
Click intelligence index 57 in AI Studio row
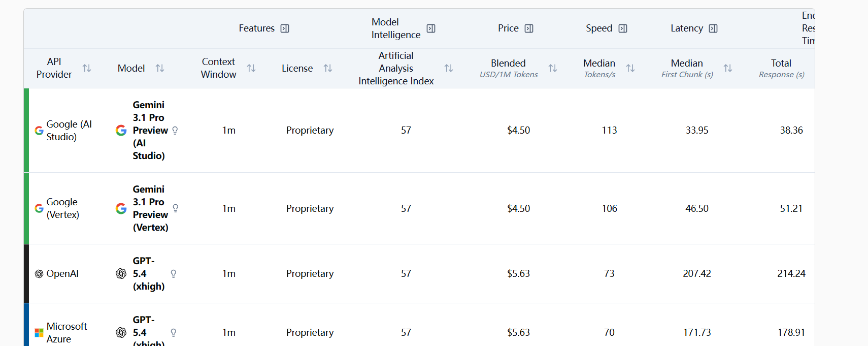[406, 131]
